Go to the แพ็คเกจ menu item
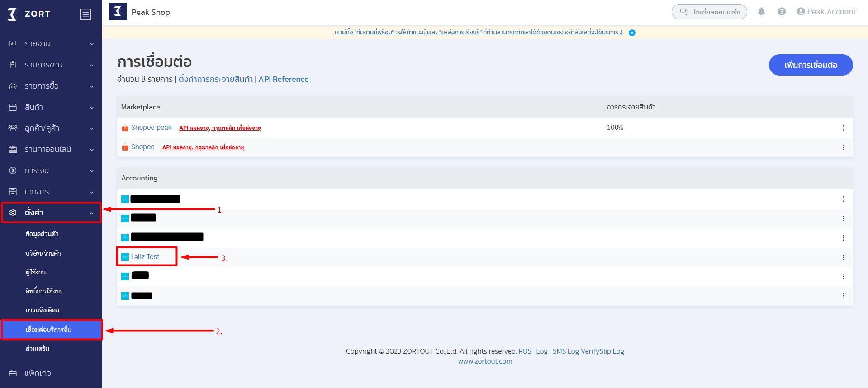 (38, 373)
